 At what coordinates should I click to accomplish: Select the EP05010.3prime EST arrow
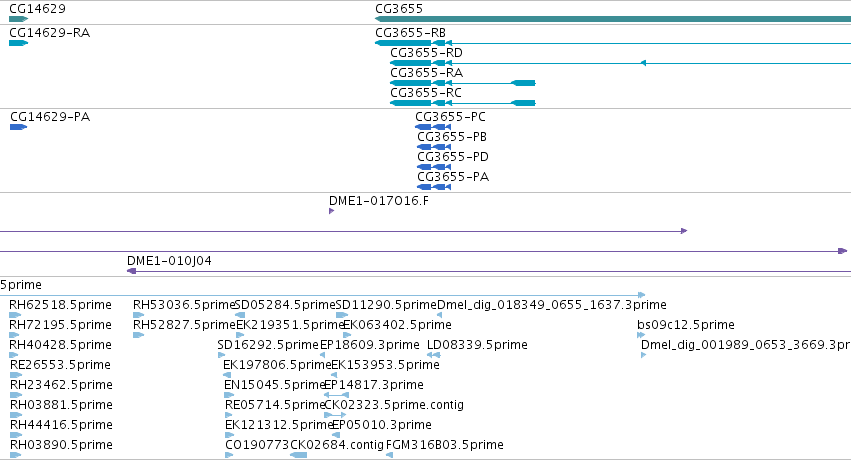point(336,435)
